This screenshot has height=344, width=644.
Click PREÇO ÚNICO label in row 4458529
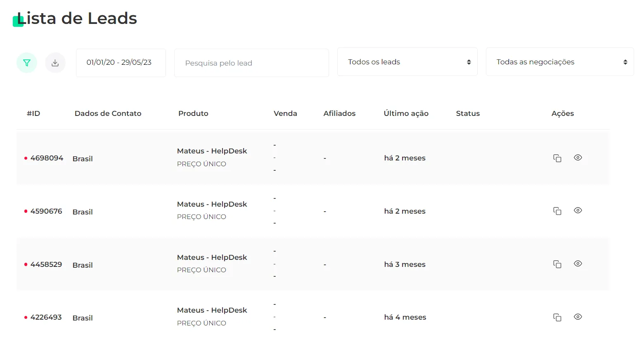pos(201,270)
